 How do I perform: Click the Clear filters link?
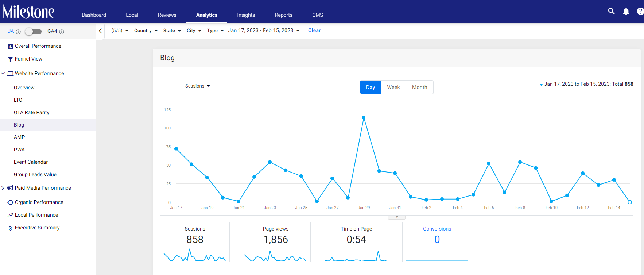314,31
